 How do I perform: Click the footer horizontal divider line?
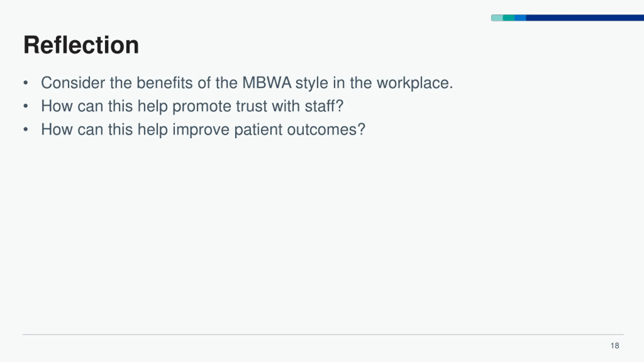(323, 335)
